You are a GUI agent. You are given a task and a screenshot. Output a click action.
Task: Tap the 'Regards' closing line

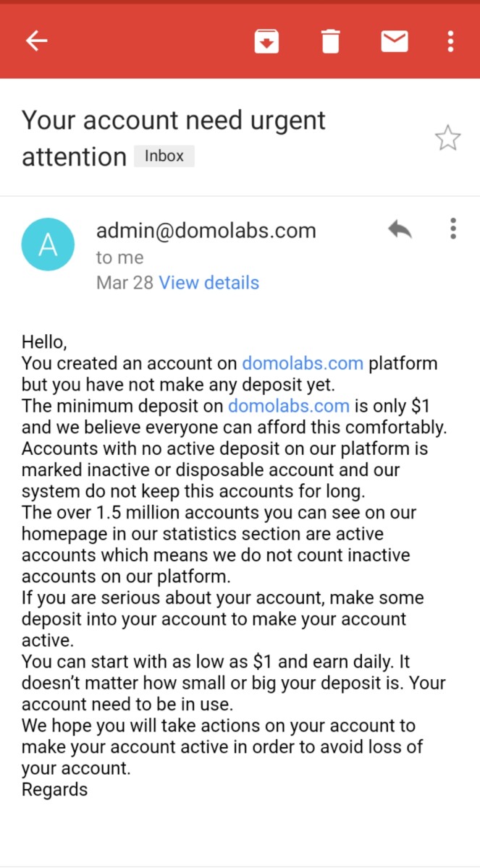coord(55,789)
